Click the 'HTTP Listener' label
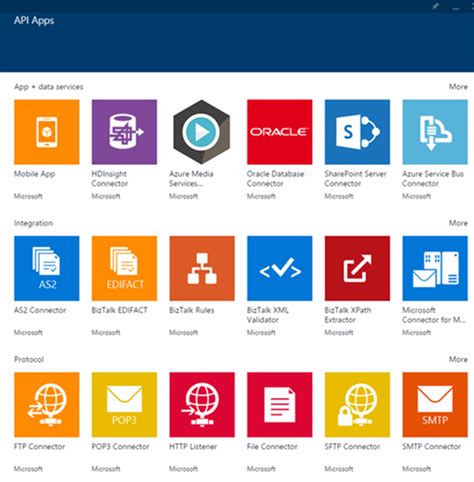The width and height of the screenshot is (474, 482). pyautogui.click(x=193, y=447)
